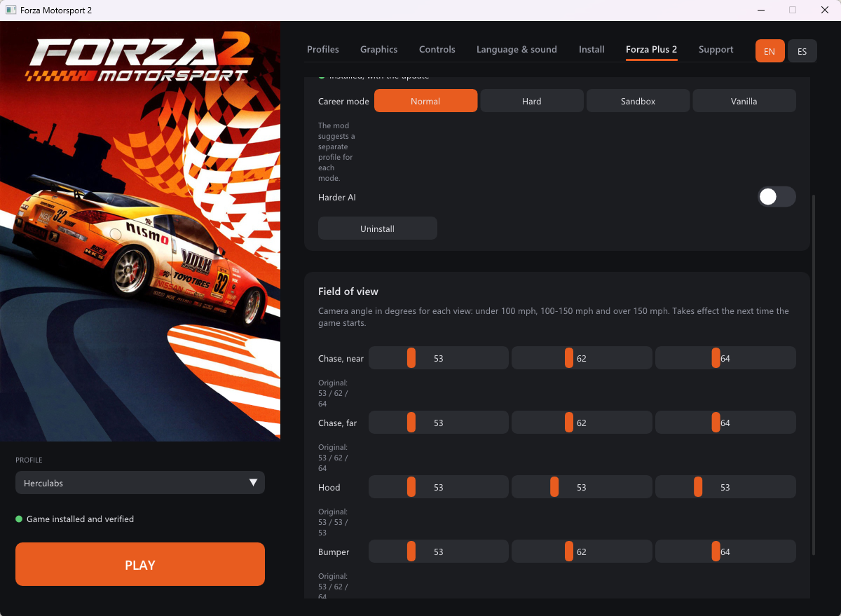Click "Game installed and verified" text
Viewport: 841px width, 616px height.
click(x=80, y=519)
